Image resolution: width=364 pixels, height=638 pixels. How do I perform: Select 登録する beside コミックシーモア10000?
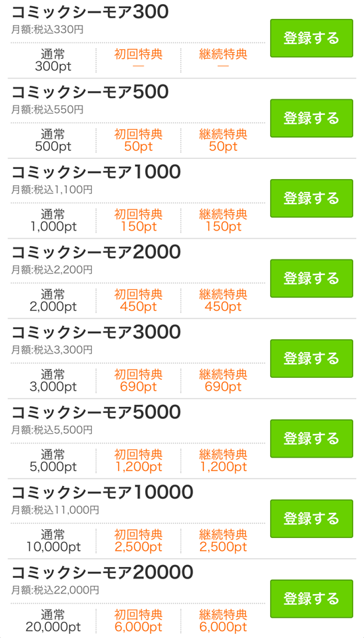tap(311, 519)
